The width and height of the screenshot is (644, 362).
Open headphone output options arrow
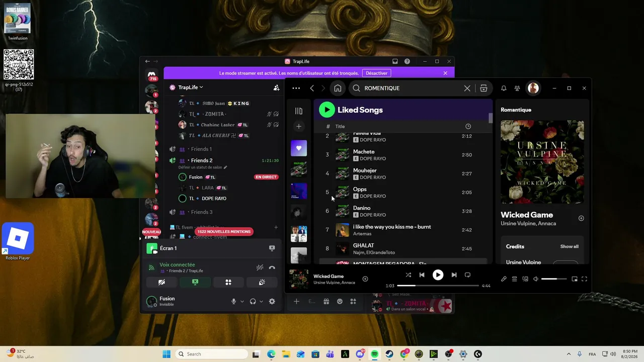(261, 302)
